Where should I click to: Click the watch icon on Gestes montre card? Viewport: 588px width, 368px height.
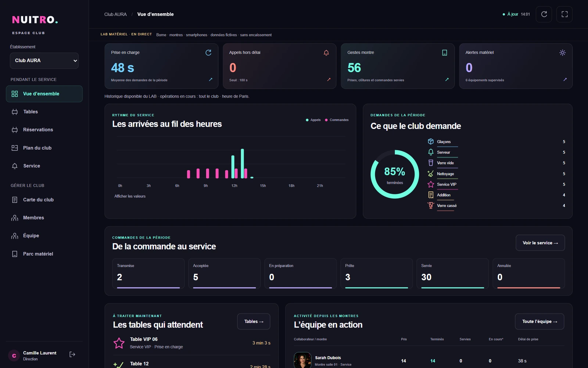tap(445, 53)
